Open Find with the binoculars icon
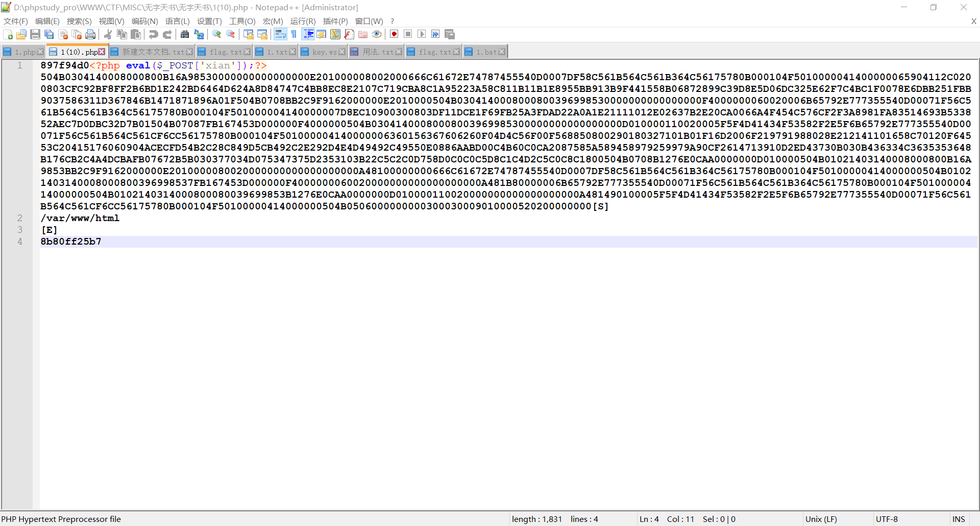The height and width of the screenshot is (526, 980). click(185, 34)
